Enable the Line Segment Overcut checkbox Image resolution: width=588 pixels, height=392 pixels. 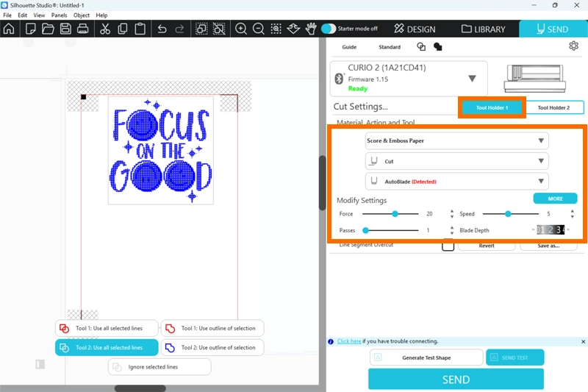tap(448, 246)
